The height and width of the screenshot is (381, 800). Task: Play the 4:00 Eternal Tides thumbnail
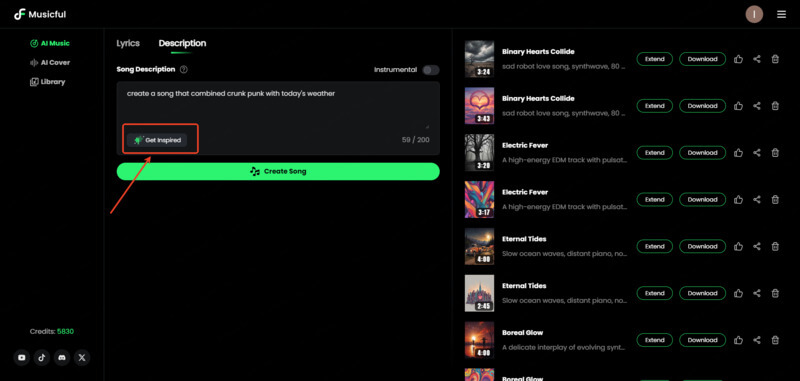coord(479,246)
